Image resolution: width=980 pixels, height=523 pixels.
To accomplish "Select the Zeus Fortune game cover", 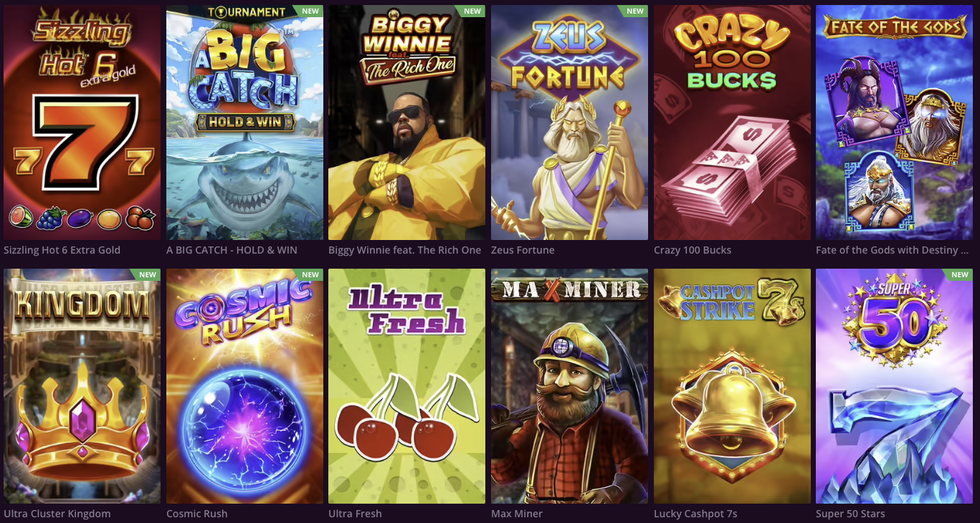I will coord(569,123).
